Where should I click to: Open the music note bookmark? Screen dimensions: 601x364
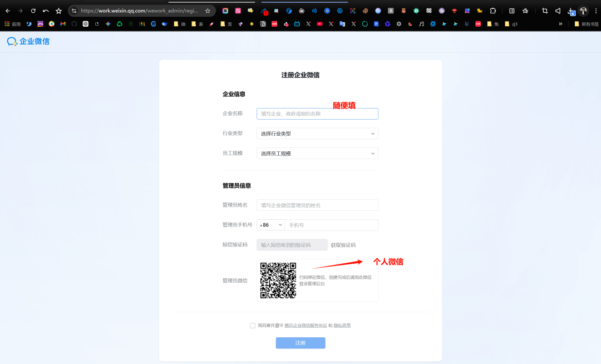tap(421, 24)
